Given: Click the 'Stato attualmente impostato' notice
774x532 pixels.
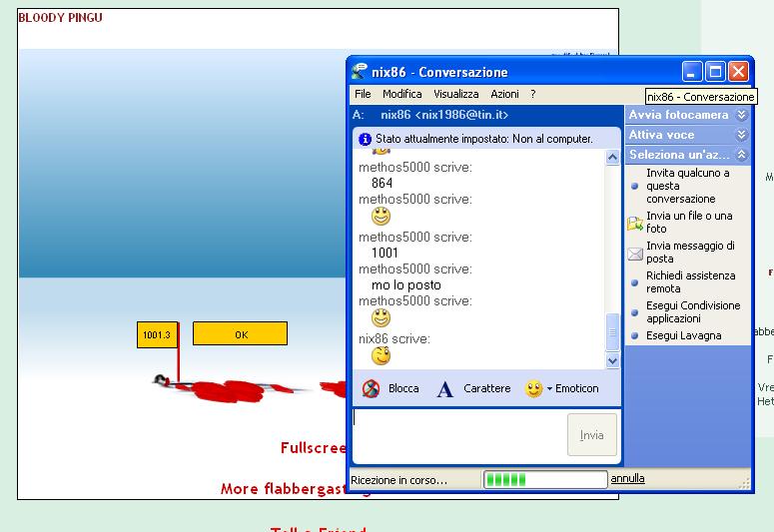Looking at the screenshot, I should click(483, 139).
